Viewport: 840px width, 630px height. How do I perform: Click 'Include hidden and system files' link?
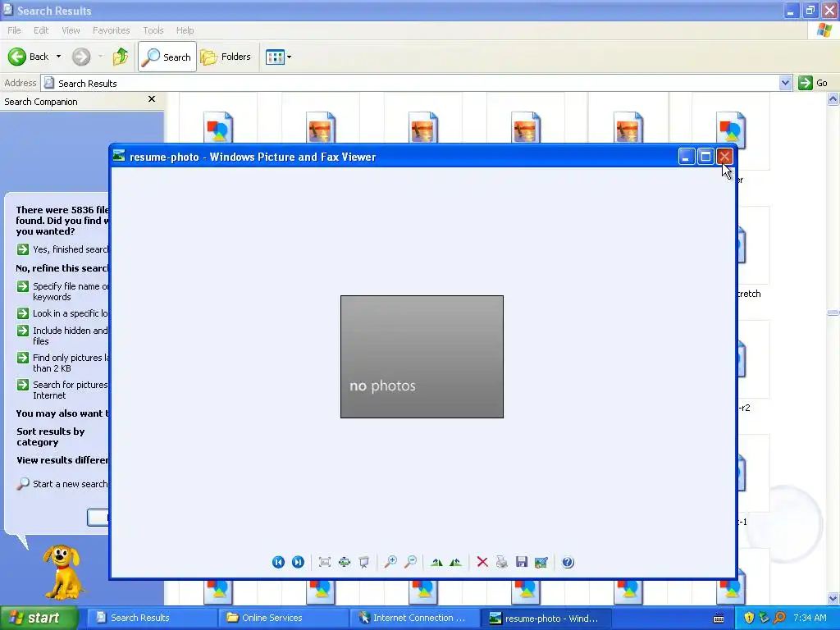[x=62, y=336]
